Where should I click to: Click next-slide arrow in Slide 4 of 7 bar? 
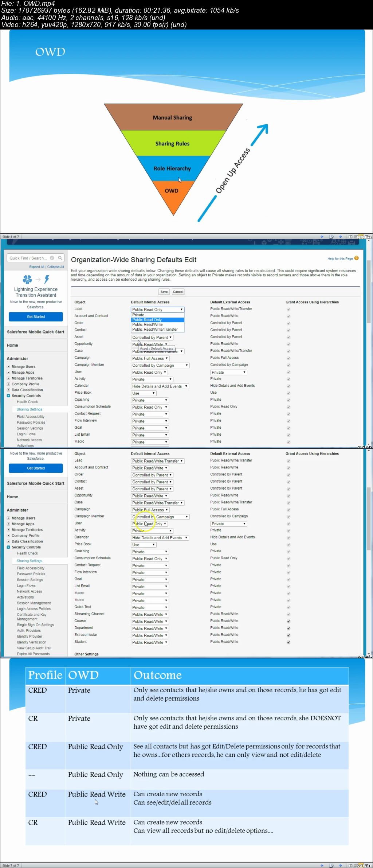(341, 237)
